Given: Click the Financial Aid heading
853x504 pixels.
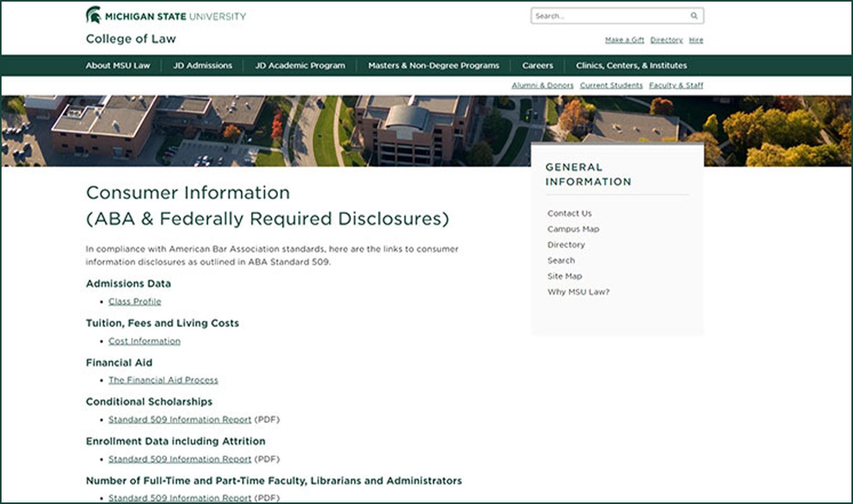Looking at the screenshot, I should (119, 362).
